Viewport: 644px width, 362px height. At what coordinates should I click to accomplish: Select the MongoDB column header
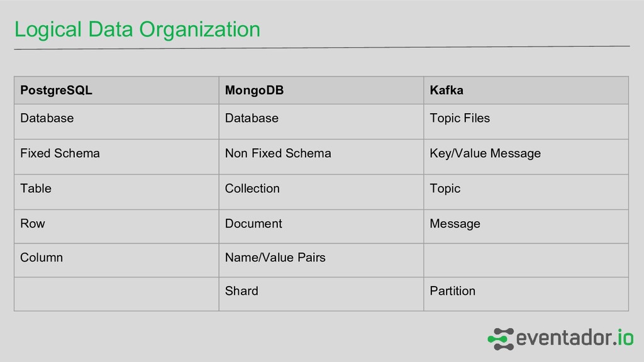pos(254,90)
